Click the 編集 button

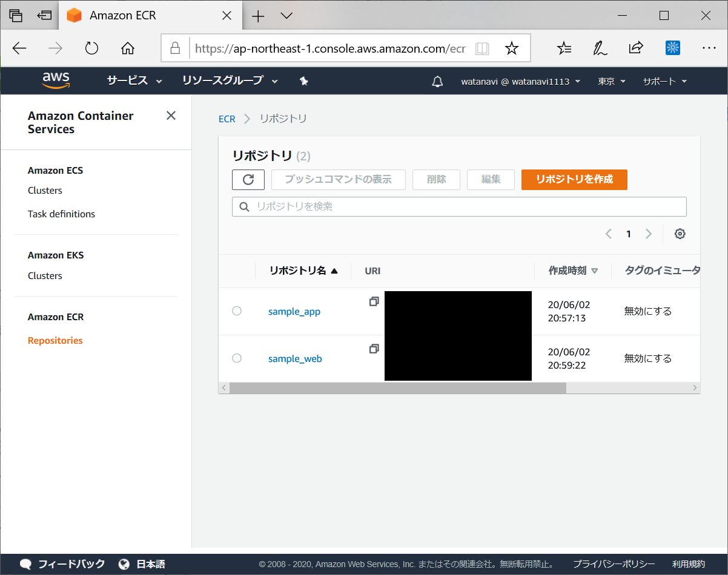[491, 180]
